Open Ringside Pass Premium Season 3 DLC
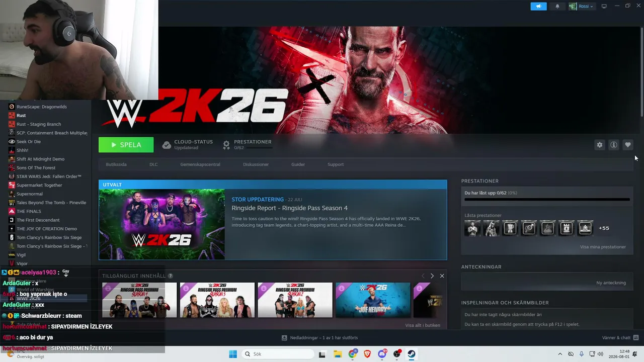 click(x=217, y=300)
